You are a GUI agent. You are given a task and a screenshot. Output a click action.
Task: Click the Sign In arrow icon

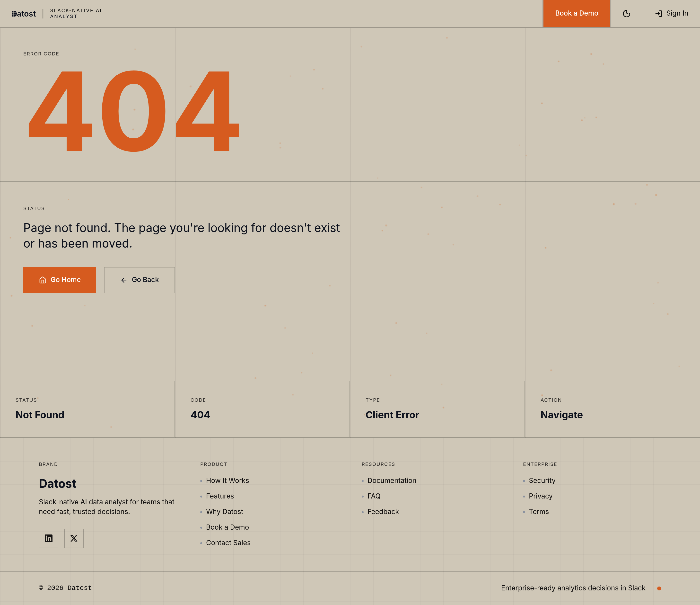click(x=658, y=14)
